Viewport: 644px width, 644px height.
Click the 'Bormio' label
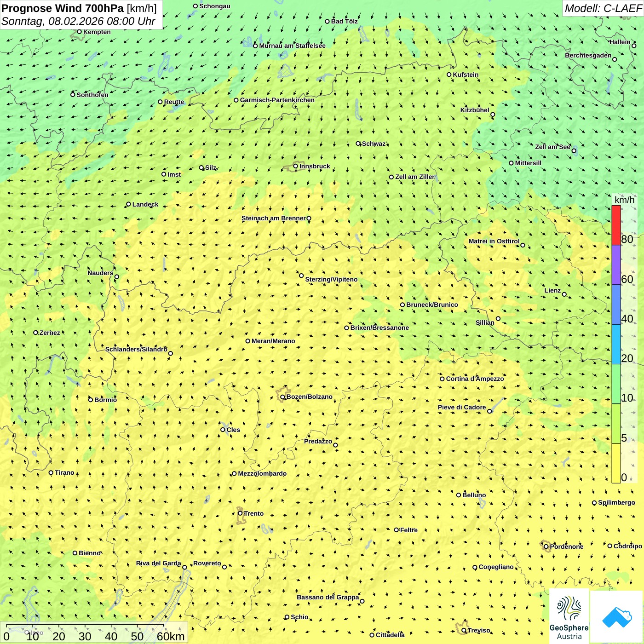click(x=105, y=400)
